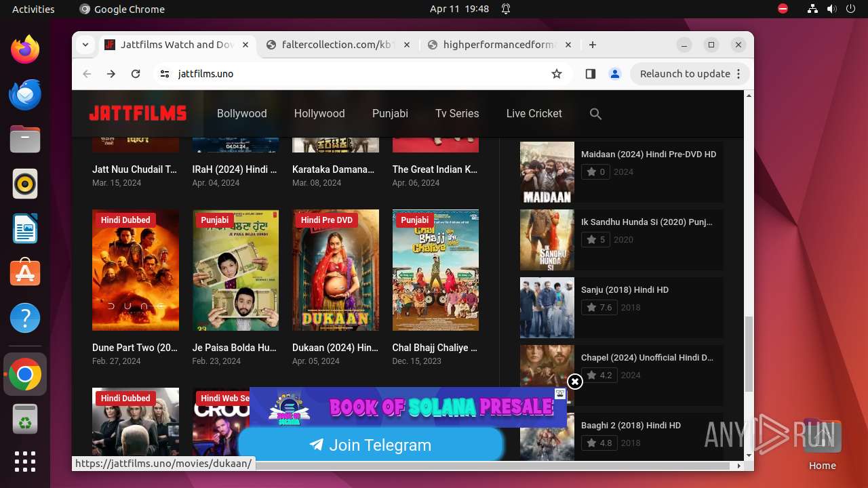Image resolution: width=868 pixels, height=488 pixels.
Task: Open LibreOffice Writer from dock
Action: (25, 229)
